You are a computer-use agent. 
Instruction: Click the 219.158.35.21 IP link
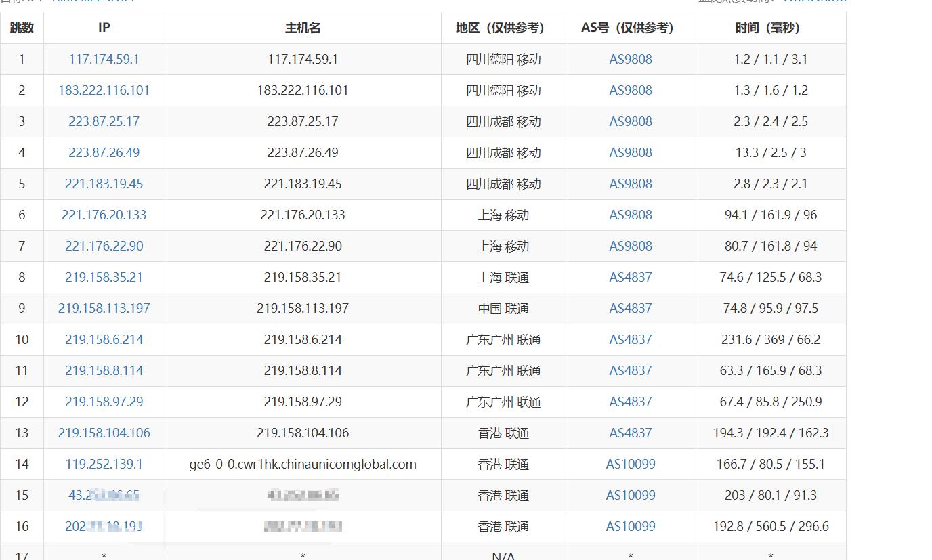click(104, 277)
